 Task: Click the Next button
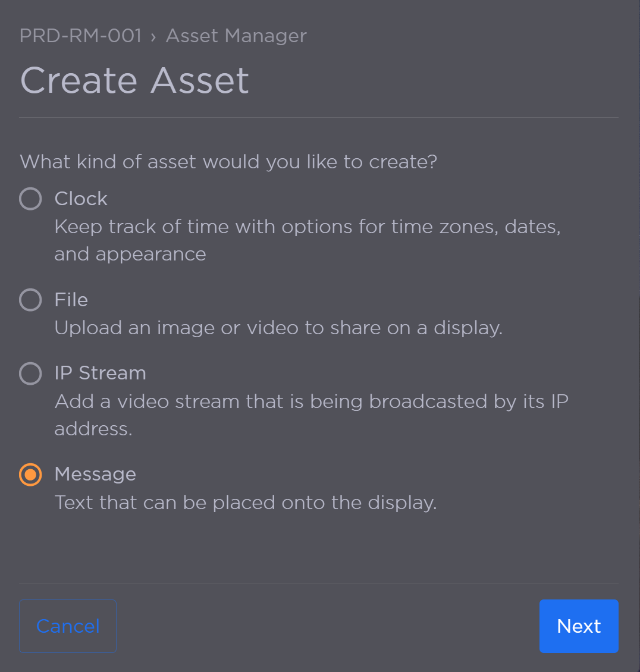click(x=578, y=626)
